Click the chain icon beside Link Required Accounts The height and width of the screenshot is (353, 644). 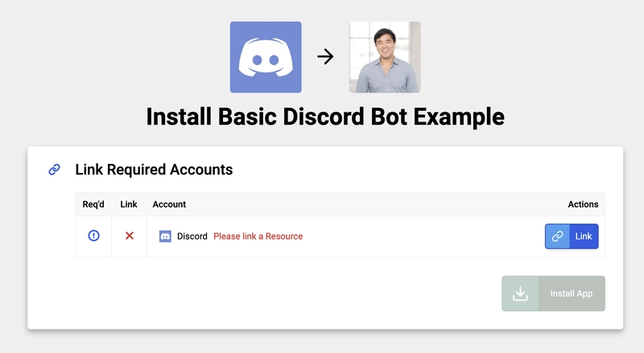point(54,170)
